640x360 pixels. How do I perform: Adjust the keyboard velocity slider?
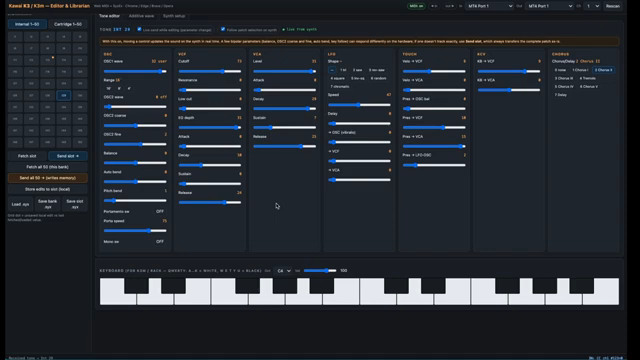320,271
